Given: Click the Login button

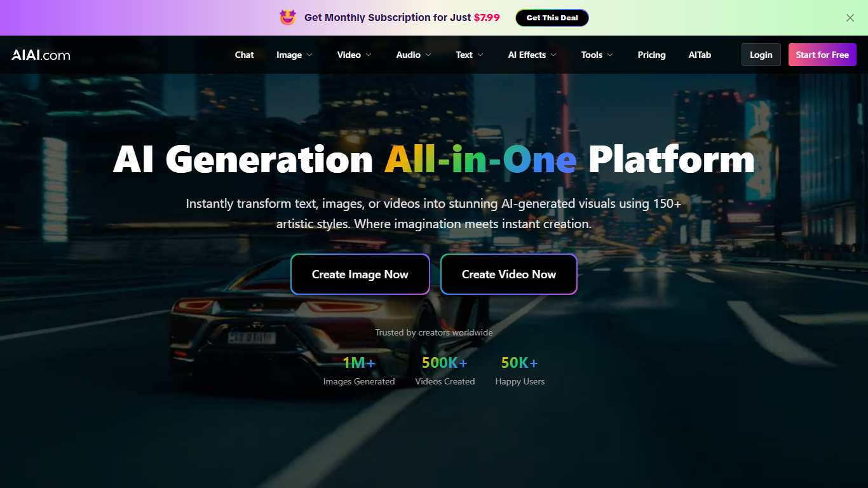Looking at the screenshot, I should click(761, 55).
